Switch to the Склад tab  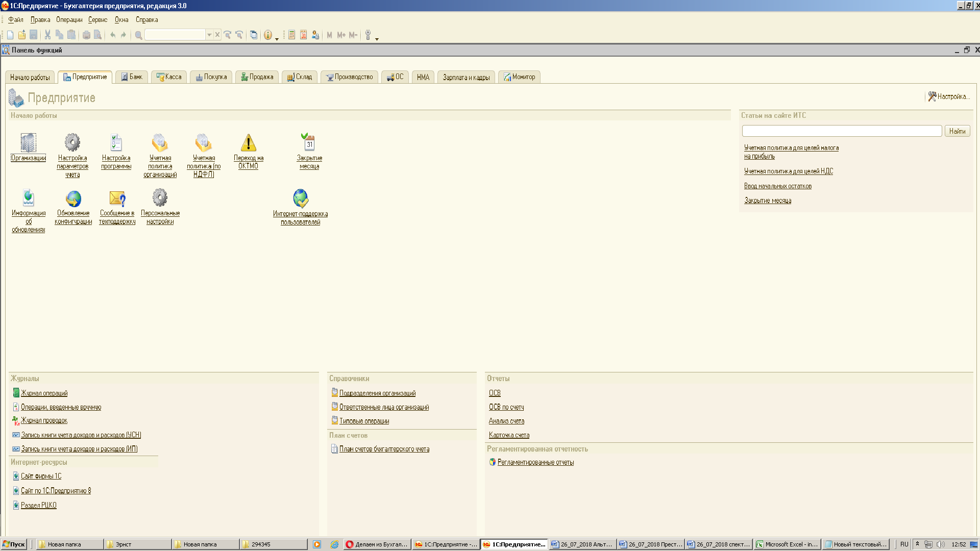tap(300, 77)
